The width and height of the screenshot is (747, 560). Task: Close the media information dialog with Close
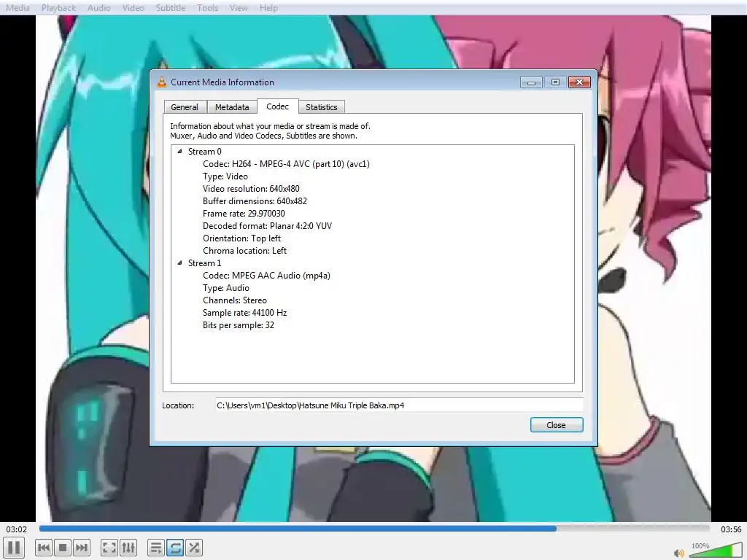click(x=557, y=425)
